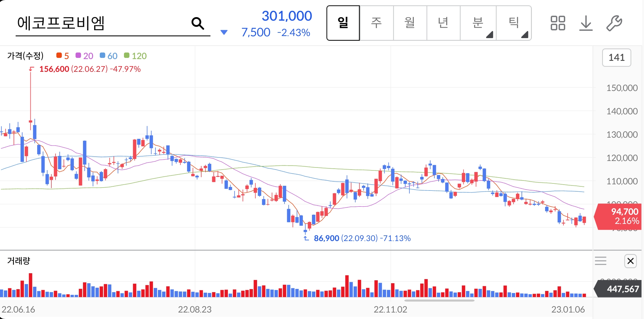
Task: Click the search magnifier icon
Action: [197, 23]
